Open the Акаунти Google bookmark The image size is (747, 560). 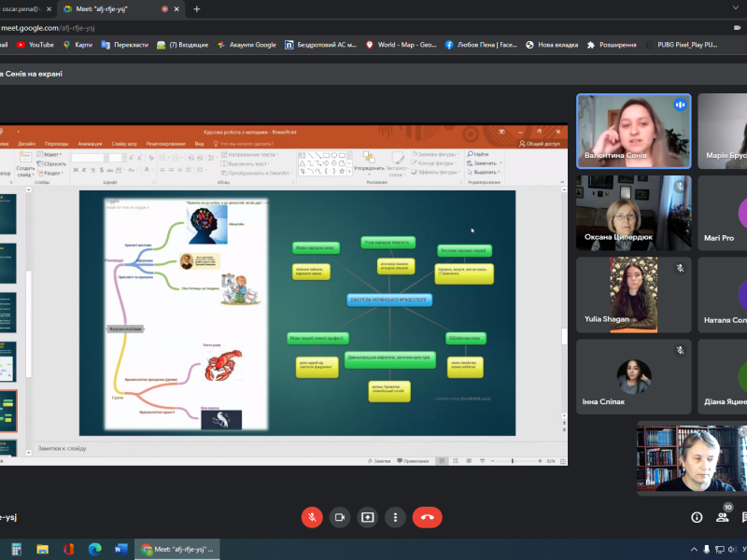[247, 44]
